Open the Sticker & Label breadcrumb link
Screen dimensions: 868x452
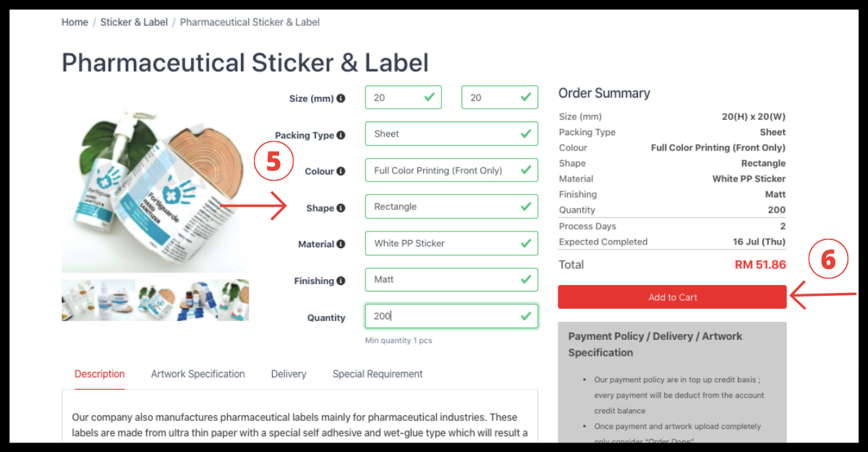[x=134, y=22]
